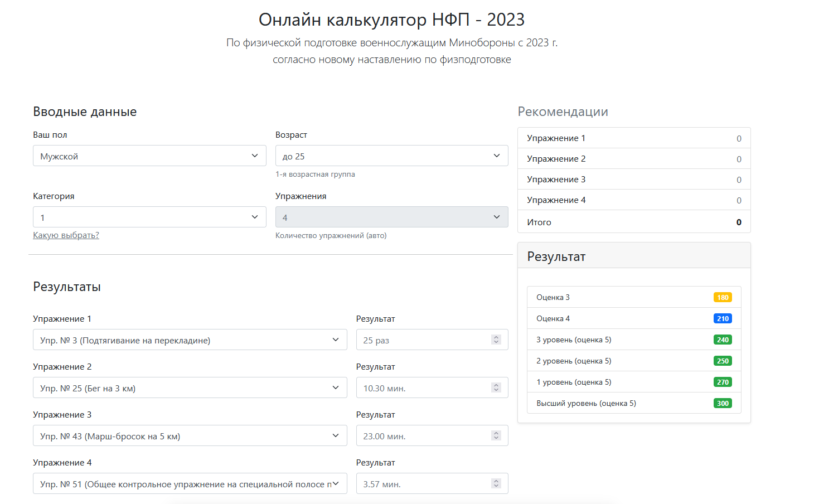Click the "Упражнение 2" recommendation row
814x504 pixels.
tap(634, 159)
